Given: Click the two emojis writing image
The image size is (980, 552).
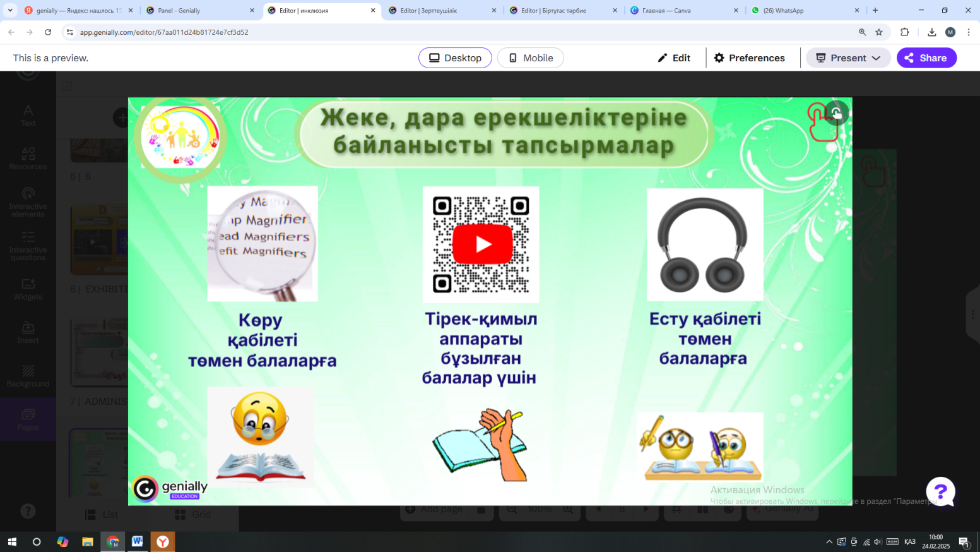Looking at the screenshot, I should click(700, 447).
